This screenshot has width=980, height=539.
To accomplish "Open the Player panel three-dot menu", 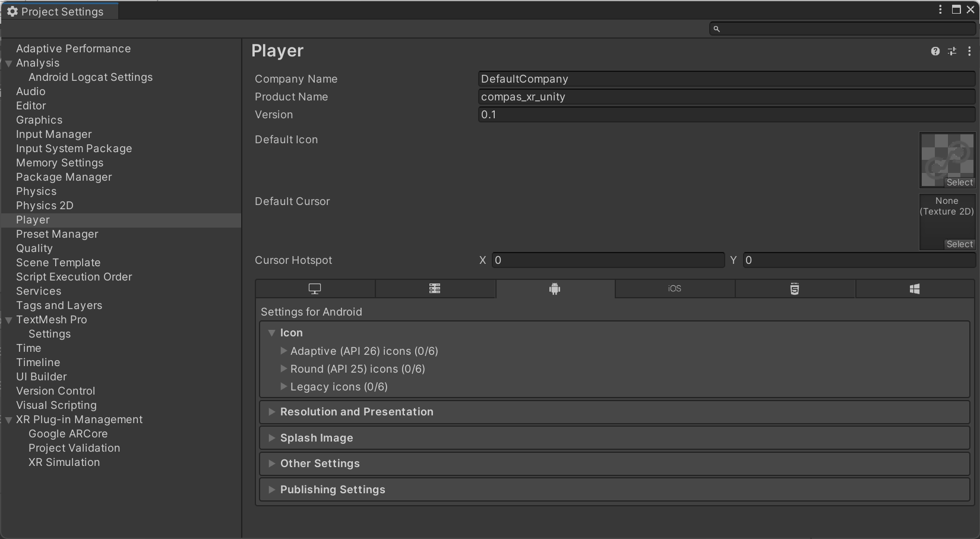I will [x=969, y=51].
